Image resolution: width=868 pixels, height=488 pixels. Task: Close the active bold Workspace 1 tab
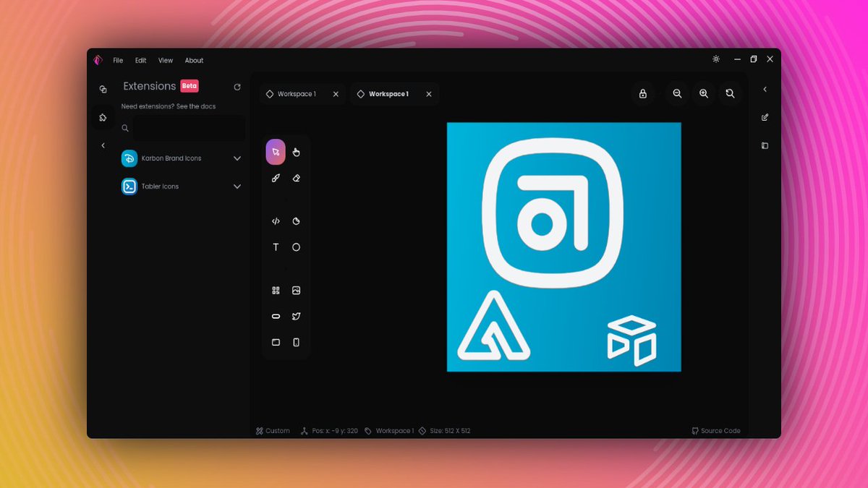click(x=429, y=94)
